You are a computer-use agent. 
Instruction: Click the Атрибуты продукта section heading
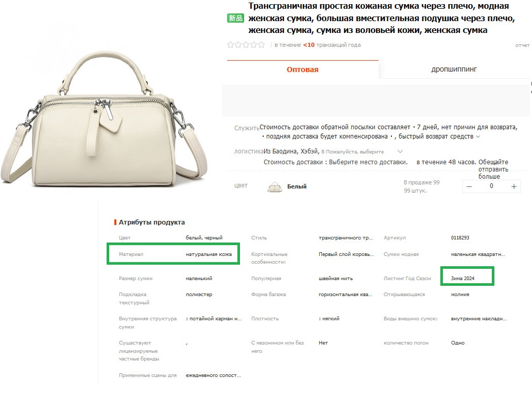(x=151, y=222)
